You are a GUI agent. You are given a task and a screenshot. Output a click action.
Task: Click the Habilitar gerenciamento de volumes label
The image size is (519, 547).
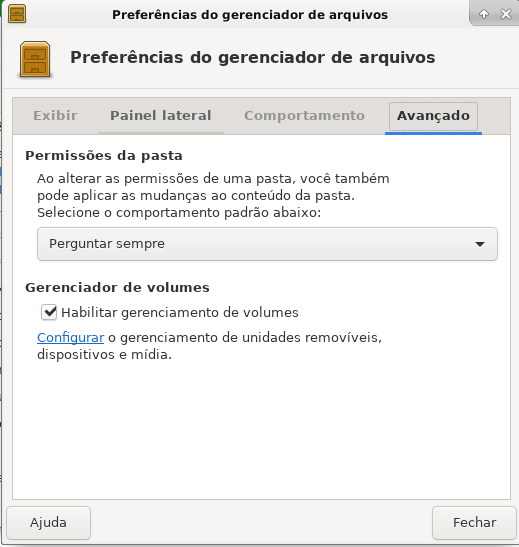[x=180, y=313]
